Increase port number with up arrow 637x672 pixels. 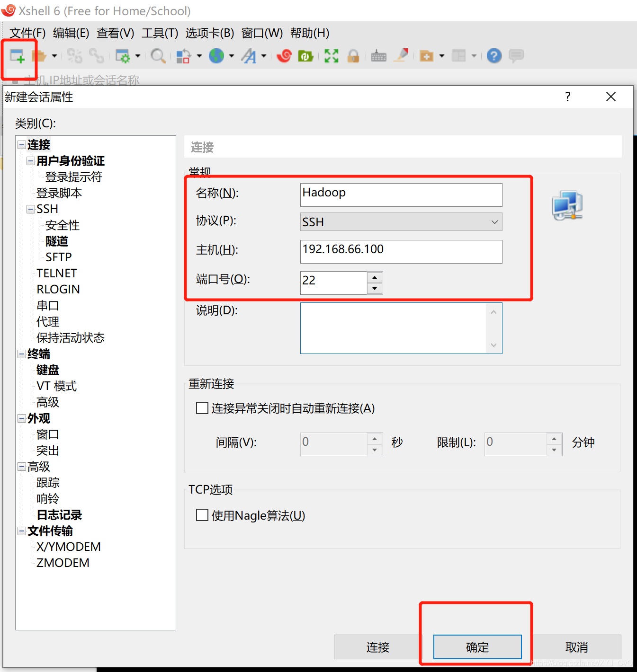tap(375, 277)
